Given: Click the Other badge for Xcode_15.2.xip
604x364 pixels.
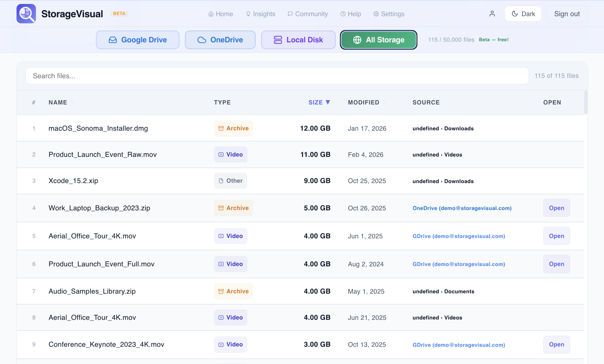Looking at the screenshot, I should [x=231, y=181].
